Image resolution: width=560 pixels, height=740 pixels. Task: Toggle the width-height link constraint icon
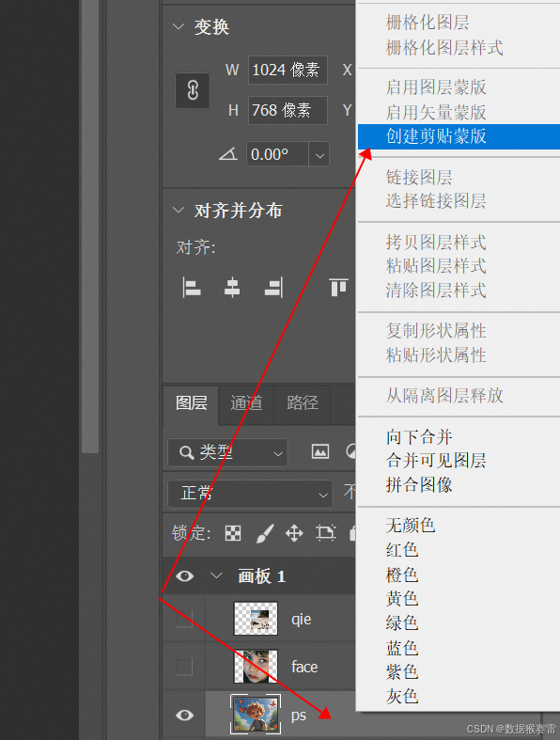click(192, 90)
